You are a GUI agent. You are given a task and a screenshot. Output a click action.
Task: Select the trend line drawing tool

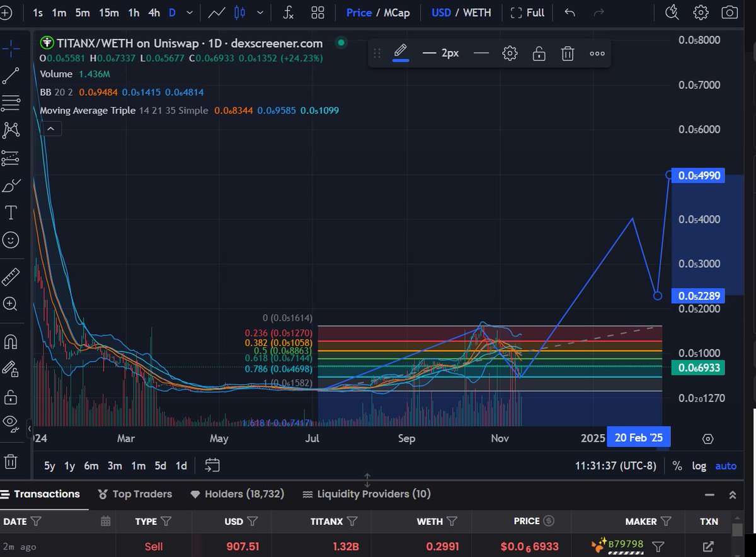[11, 75]
